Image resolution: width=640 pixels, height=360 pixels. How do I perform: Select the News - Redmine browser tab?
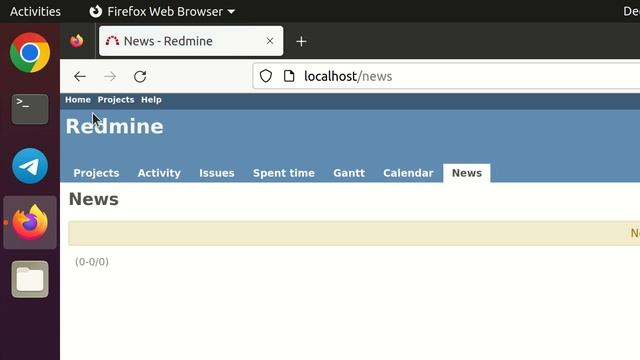(191, 41)
